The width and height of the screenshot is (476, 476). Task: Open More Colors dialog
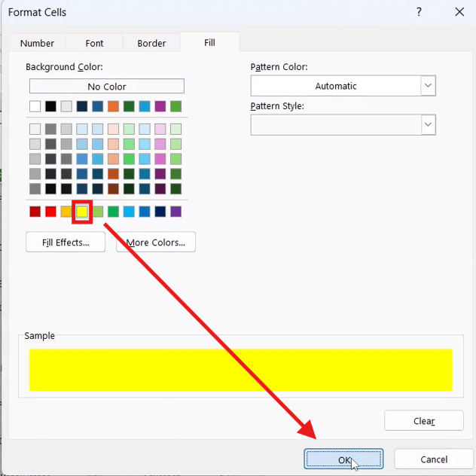pyautogui.click(x=156, y=243)
